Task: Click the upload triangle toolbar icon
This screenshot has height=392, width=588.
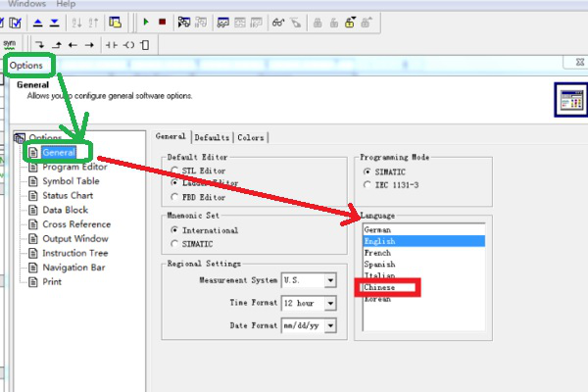Action: 37,22
